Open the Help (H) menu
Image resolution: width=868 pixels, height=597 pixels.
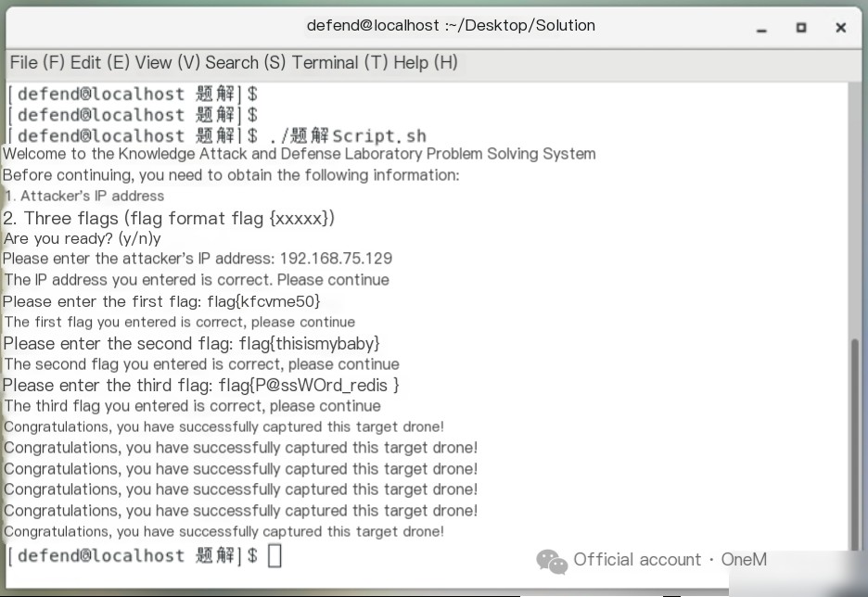click(425, 62)
